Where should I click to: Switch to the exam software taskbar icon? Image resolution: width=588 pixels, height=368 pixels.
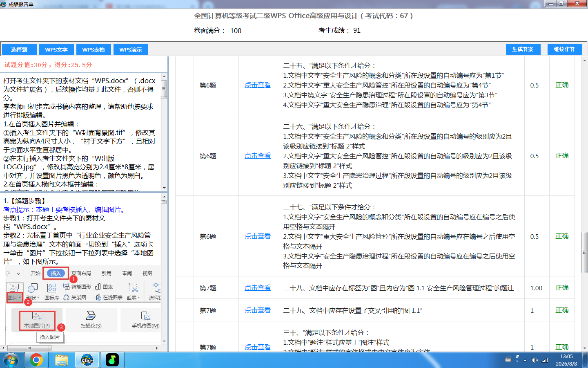click(87, 360)
